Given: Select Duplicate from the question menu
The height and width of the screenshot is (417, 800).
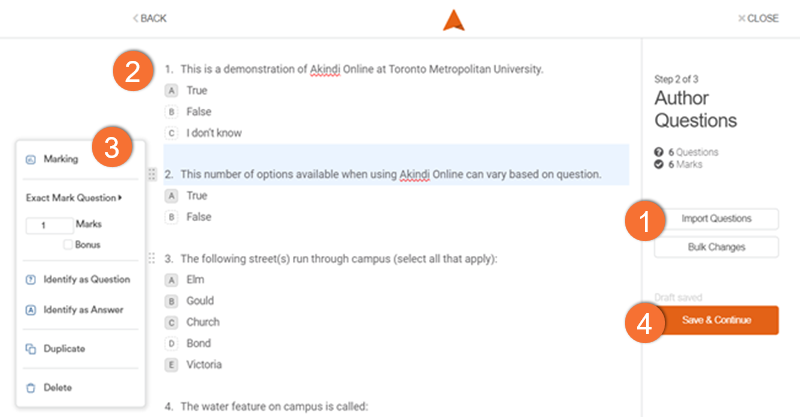Looking at the screenshot, I should tap(63, 349).
